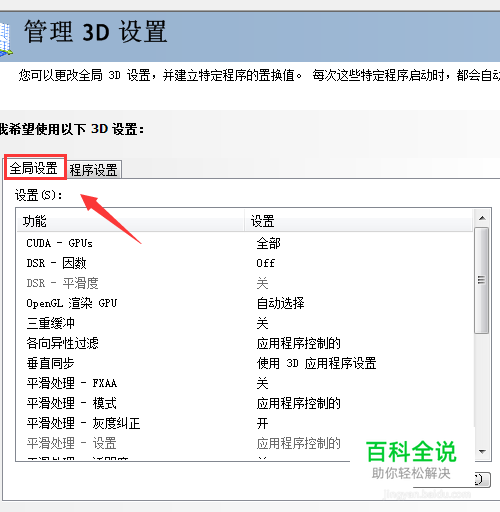Select the greyed 平滑处理 - 设置 row
Image resolution: width=500 pixels, height=512 pixels.
(245, 443)
